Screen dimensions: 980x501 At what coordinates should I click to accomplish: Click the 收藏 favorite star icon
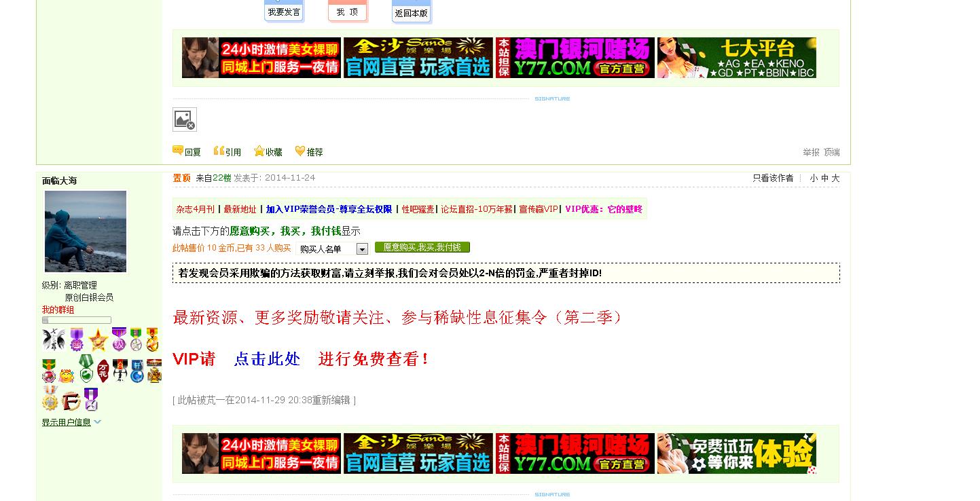259,151
